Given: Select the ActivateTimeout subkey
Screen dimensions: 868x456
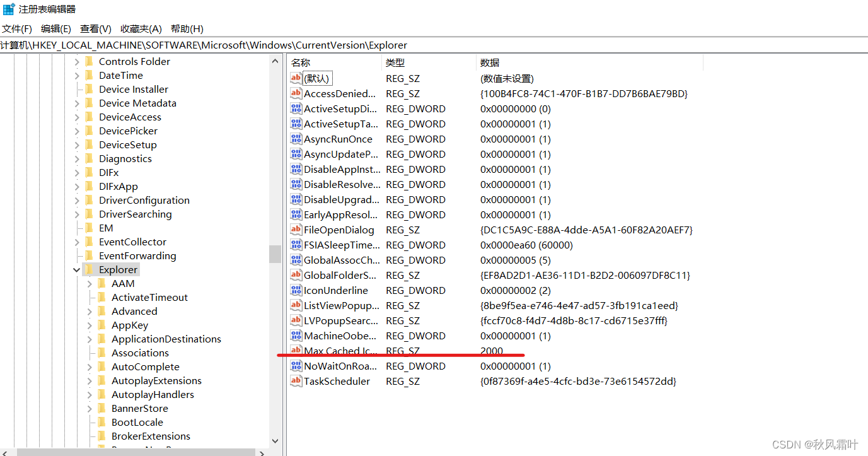Looking at the screenshot, I should coord(150,297).
